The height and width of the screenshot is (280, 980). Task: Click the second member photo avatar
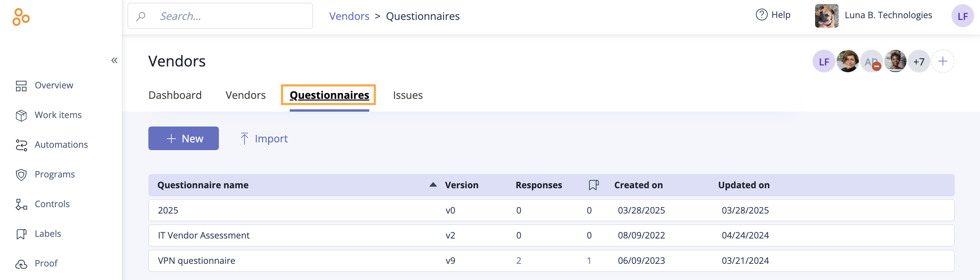click(847, 61)
